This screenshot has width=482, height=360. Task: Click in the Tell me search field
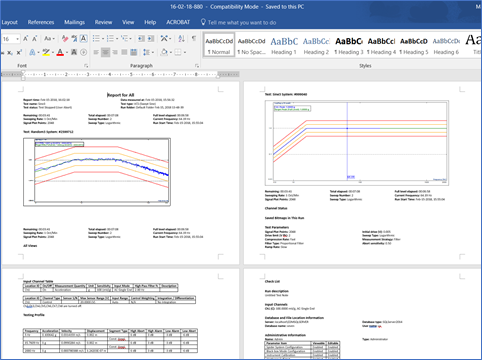[x=242, y=22]
